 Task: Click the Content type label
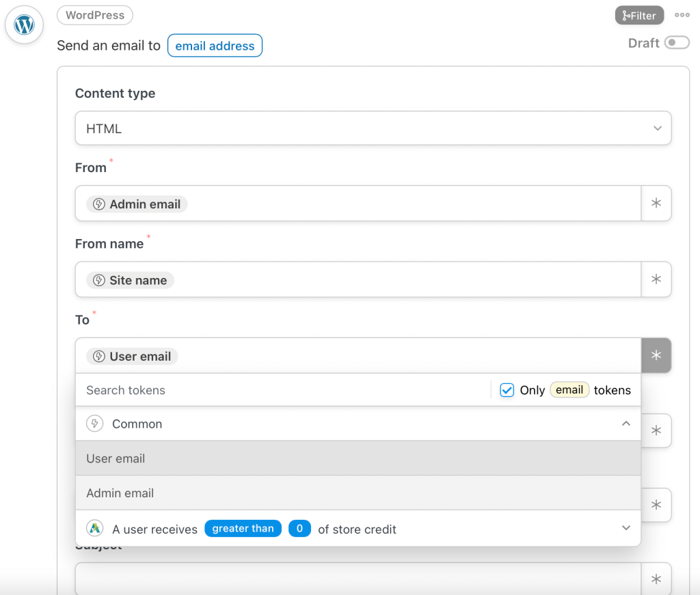click(x=115, y=93)
